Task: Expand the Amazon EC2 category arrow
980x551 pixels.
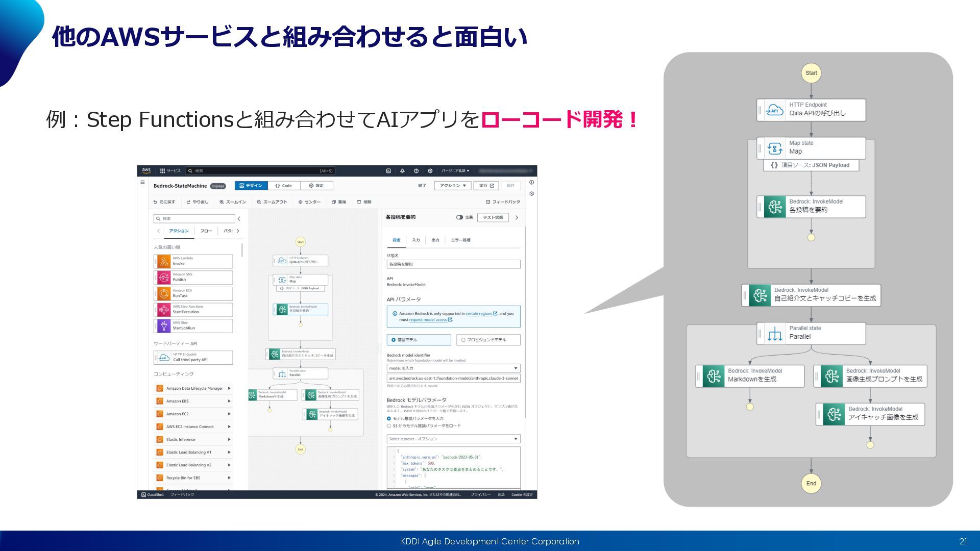Action: (x=229, y=414)
